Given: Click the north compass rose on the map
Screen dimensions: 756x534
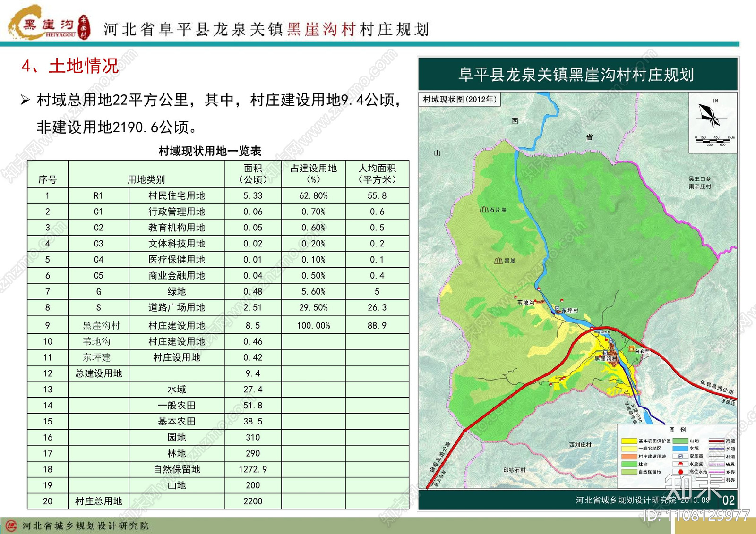Looking at the screenshot, I should pyautogui.click(x=713, y=115).
